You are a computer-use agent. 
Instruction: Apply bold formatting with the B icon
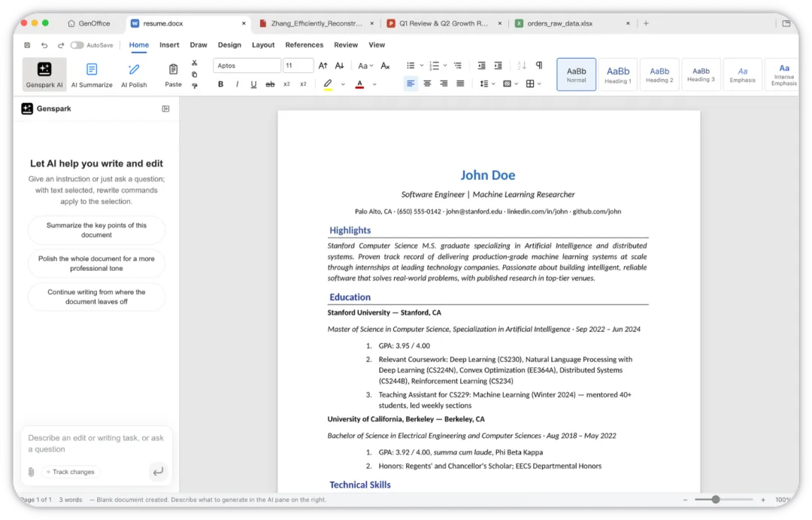[220, 84]
